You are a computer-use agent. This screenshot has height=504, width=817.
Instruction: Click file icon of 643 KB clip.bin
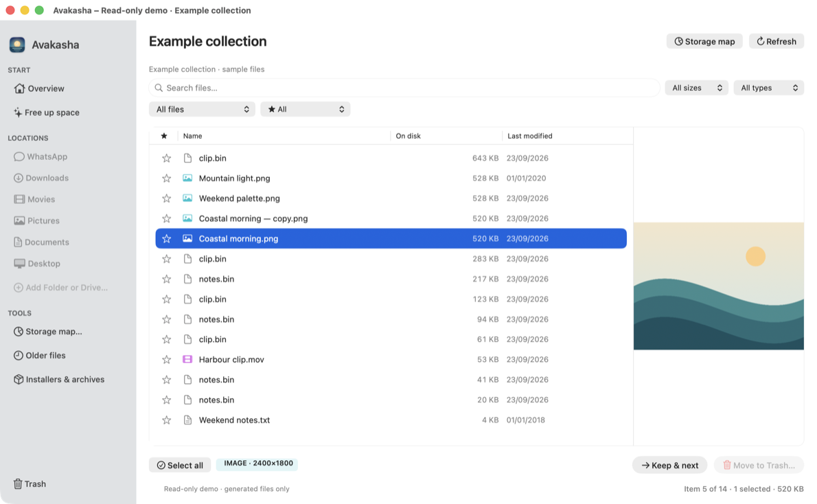pos(187,158)
